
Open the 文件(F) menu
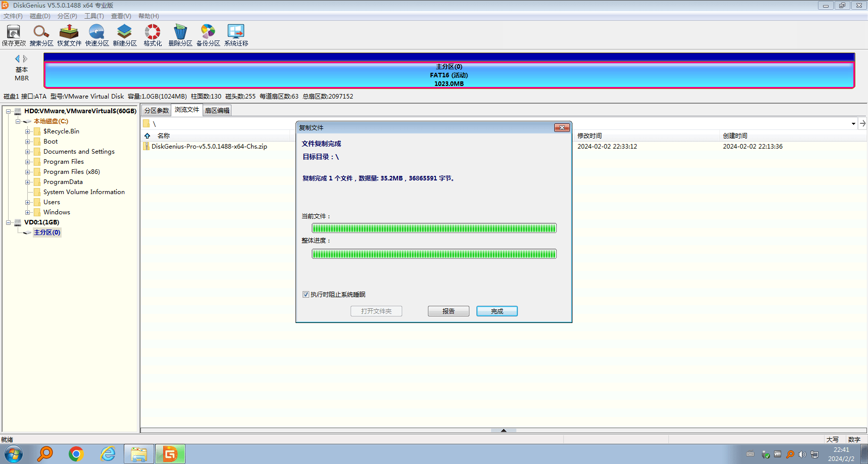tap(13, 16)
